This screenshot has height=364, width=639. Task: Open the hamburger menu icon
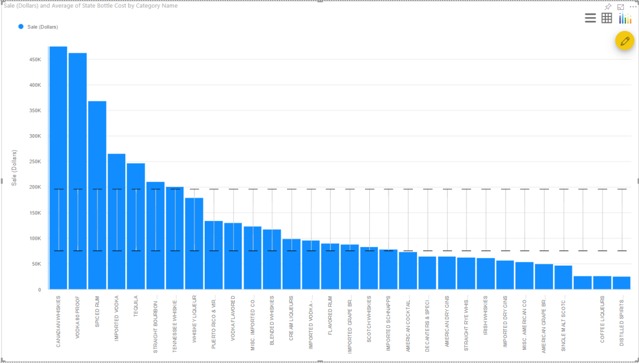[x=590, y=17]
